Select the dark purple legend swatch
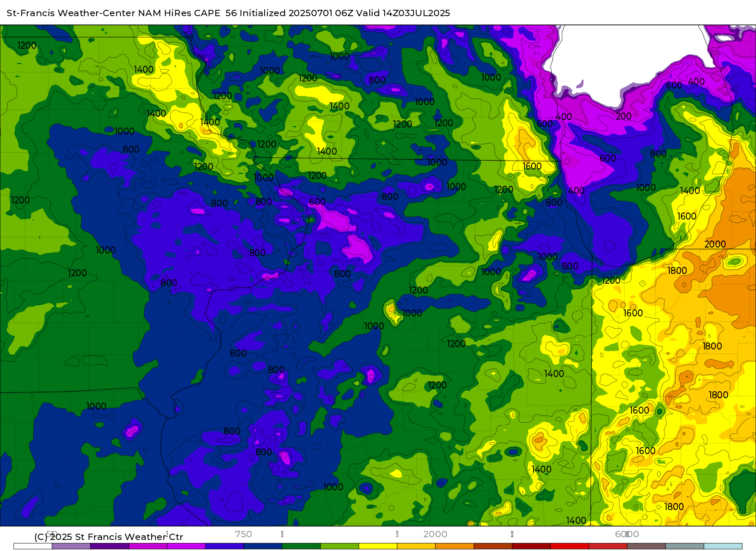The height and width of the screenshot is (551, 756). [109, 546]
